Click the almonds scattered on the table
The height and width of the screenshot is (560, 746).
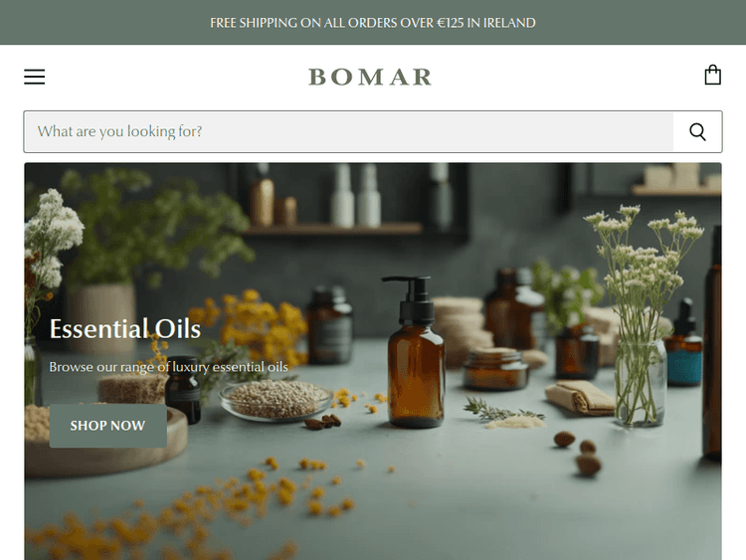[578, 452]
